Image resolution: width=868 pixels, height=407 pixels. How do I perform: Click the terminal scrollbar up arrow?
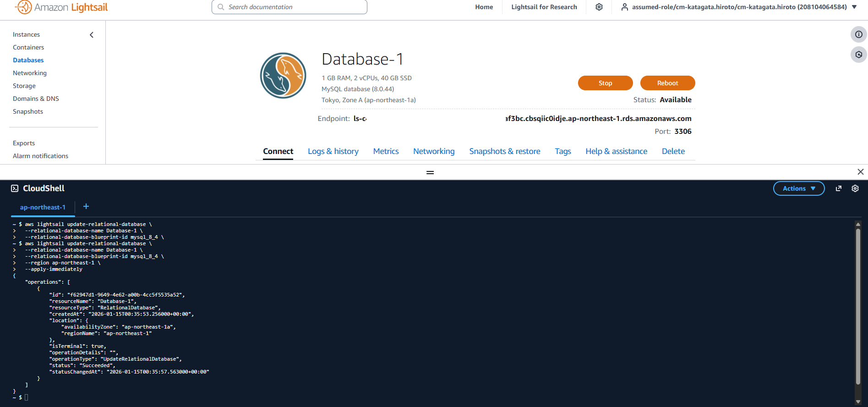[858, 224]
